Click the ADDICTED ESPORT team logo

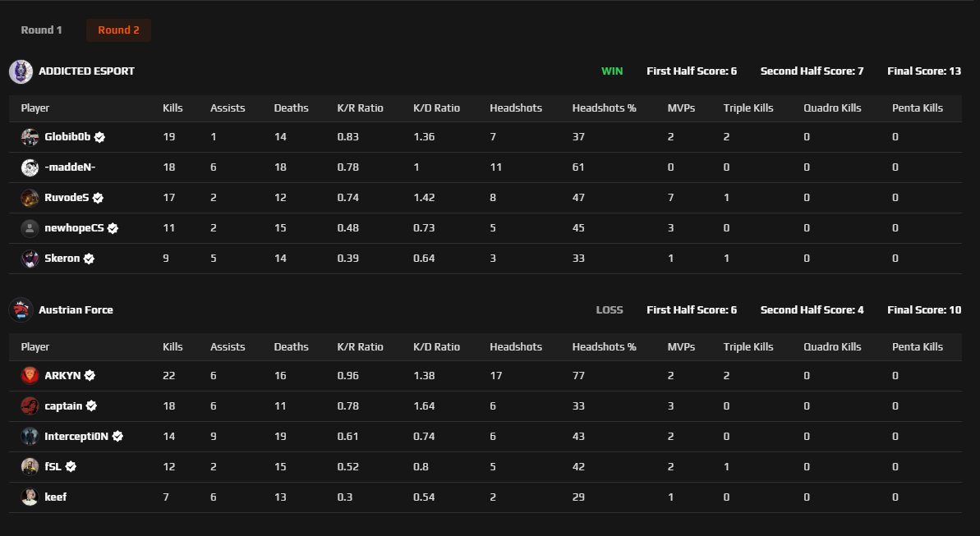coord(21,71)
